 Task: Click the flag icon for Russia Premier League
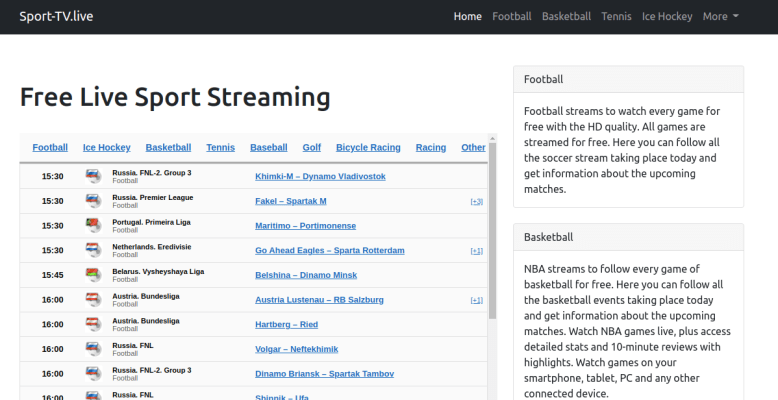(x=93, y=201)
